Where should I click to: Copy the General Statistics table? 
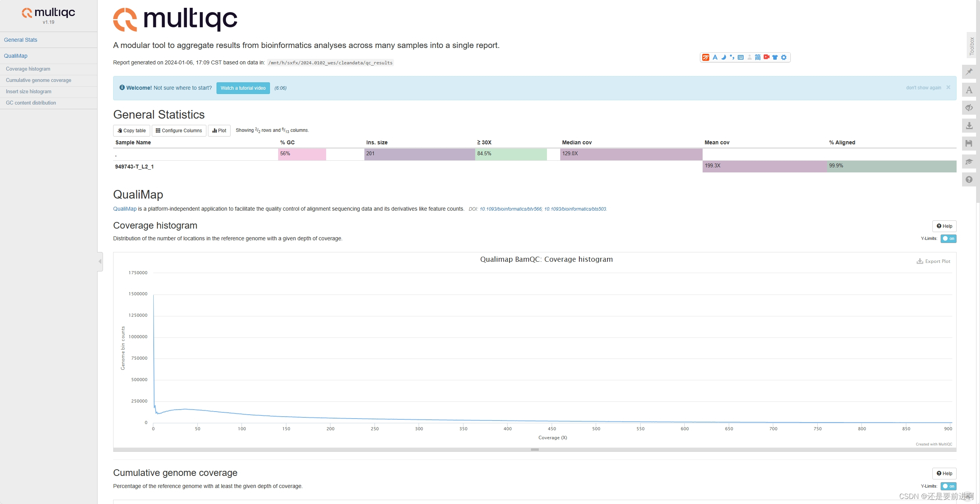click(x=131, y=131)
